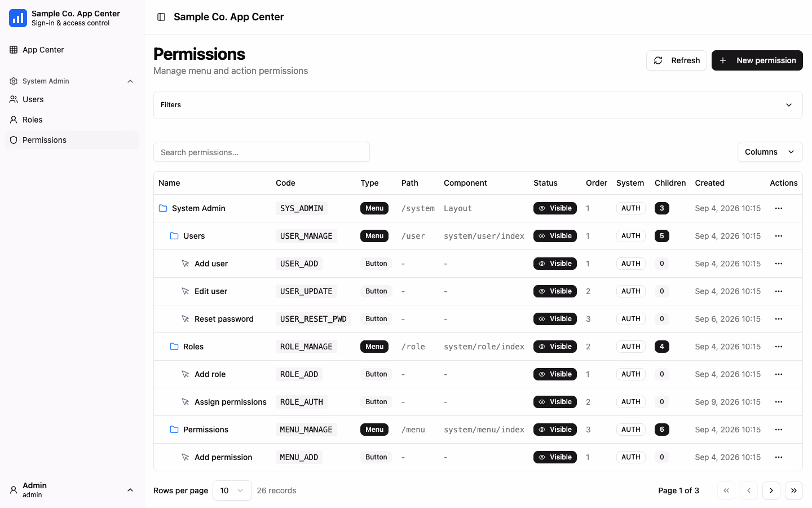Click the Add user cursor icon
The height and width of the screenshot is (508, 812).
[x=186, y=264]
